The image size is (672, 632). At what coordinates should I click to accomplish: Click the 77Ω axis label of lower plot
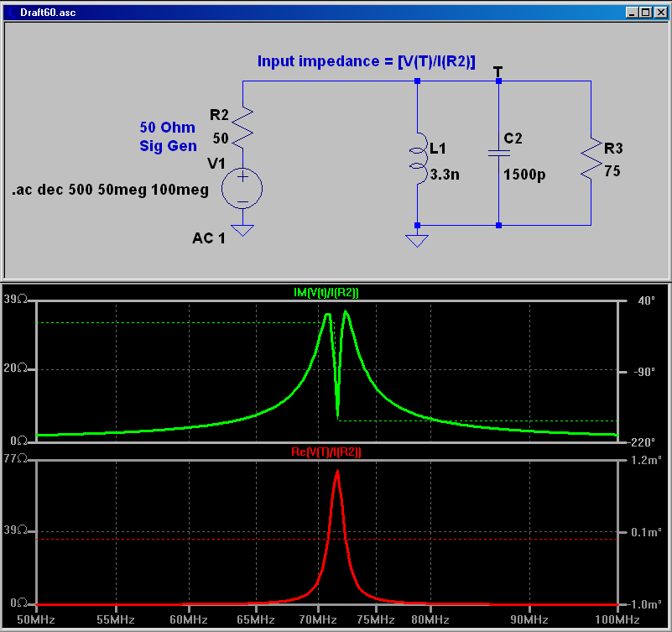click(15, 459)
